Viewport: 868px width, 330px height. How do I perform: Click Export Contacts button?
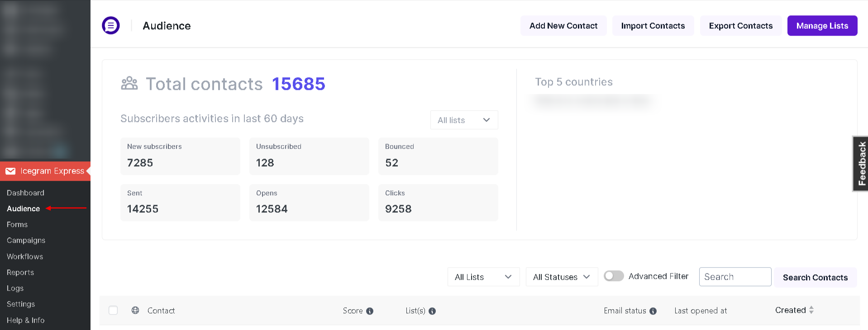pos(740,26)
